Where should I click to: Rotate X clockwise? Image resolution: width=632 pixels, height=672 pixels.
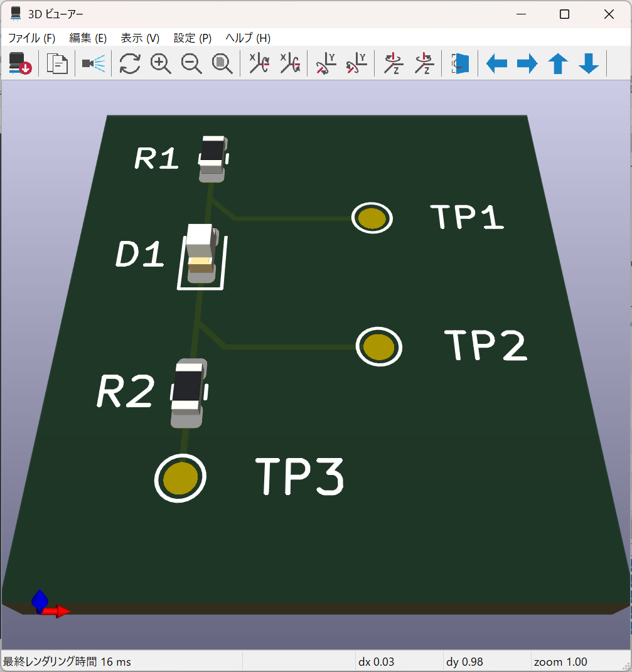coord(259,63)
